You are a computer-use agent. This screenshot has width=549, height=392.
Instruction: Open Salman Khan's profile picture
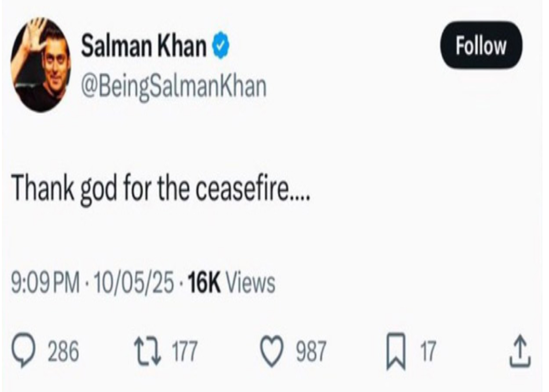point(41,65)
